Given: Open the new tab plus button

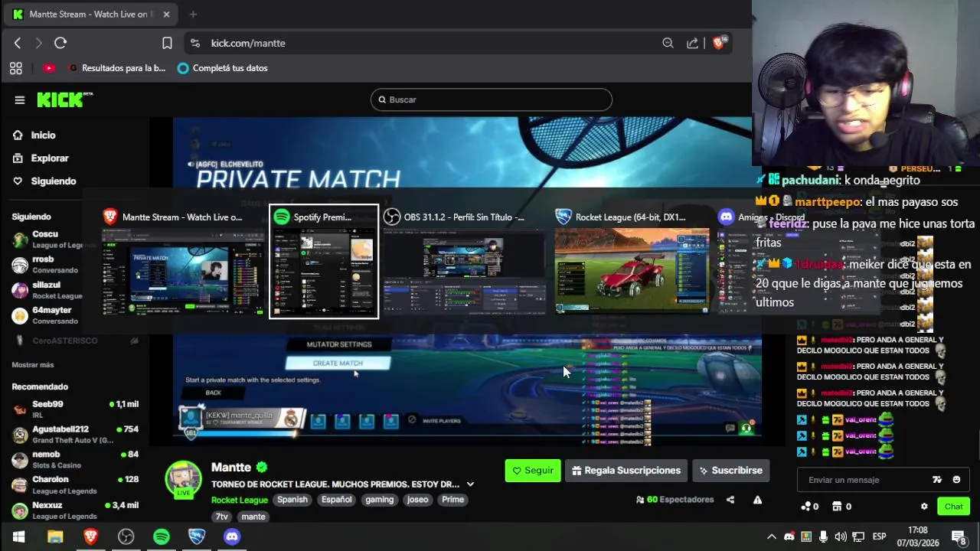Looking at the screenshot, I should point(193,14).
